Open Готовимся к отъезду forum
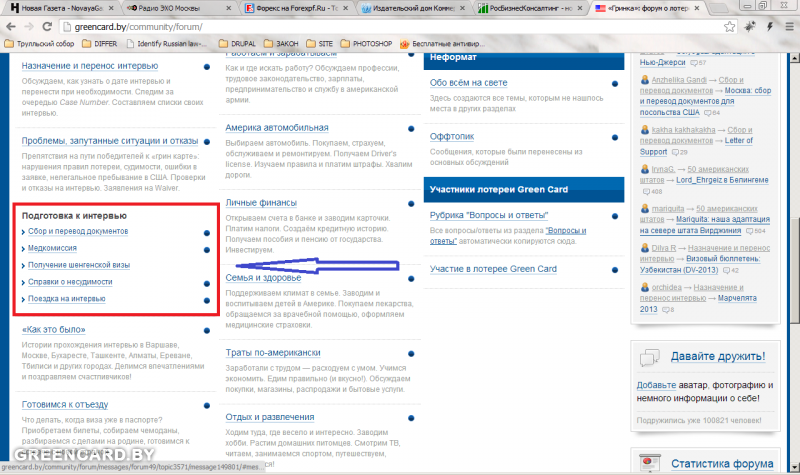The height and width of the screenshot is (475, 800). click(x=65, y=405)
